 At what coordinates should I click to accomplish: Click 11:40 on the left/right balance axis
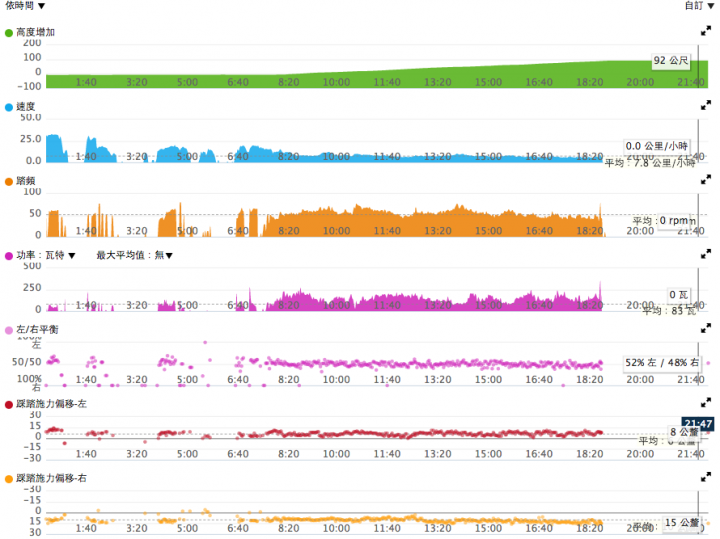[387, 380]
